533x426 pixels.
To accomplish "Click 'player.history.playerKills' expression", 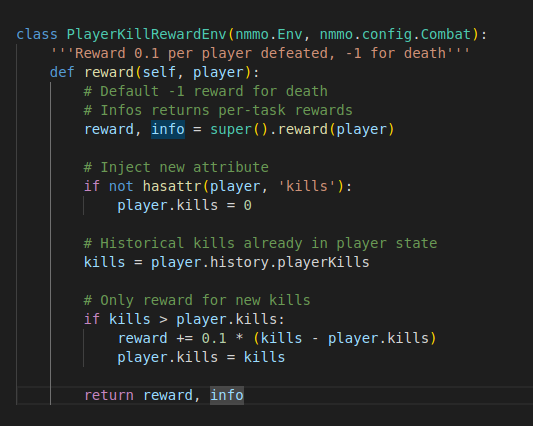I will [x=260, y=262].
